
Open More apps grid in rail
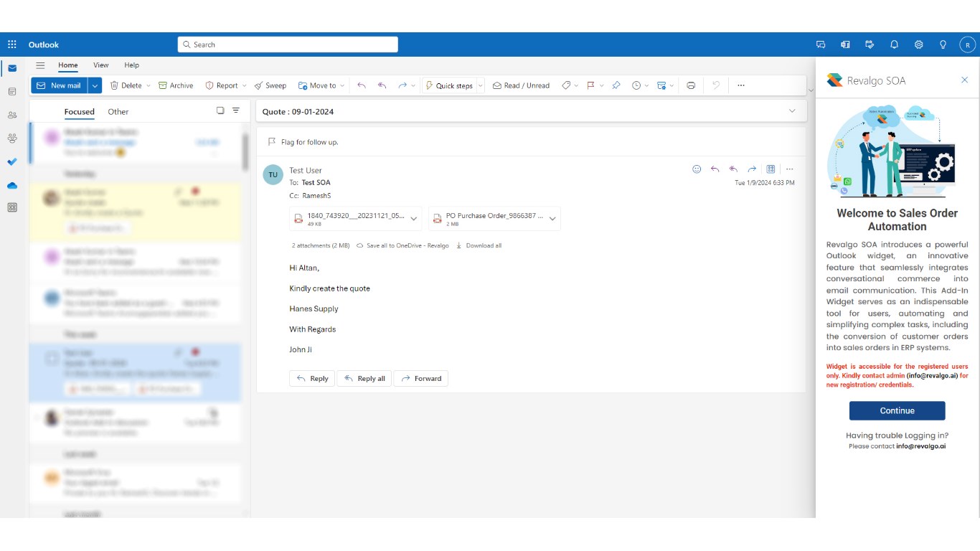[12, 207]
